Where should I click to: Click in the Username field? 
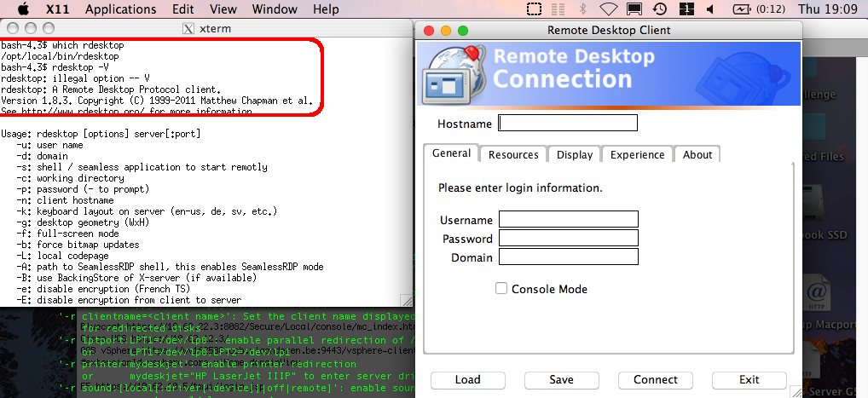[x=569, y=219]
